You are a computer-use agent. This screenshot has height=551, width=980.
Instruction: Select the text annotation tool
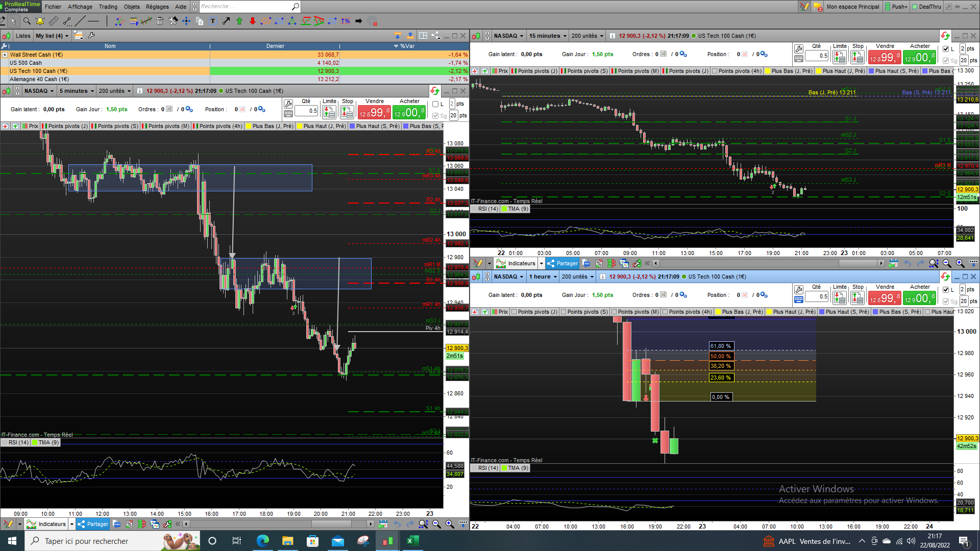point(213,21)
